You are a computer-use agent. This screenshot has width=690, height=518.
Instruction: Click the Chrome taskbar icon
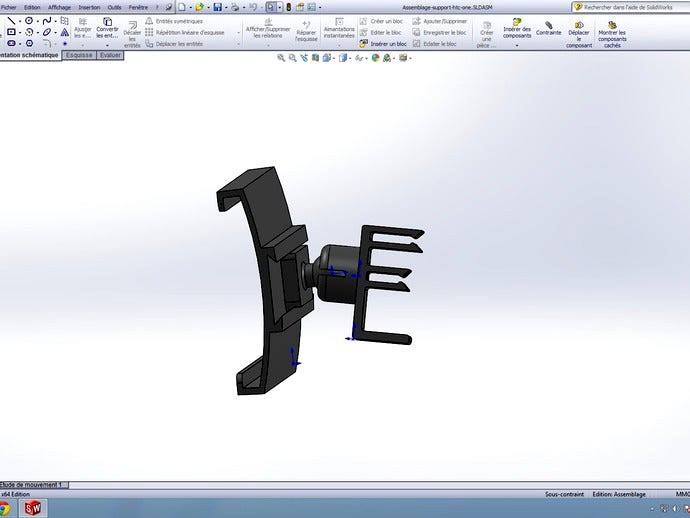click(x=4, y=509)
